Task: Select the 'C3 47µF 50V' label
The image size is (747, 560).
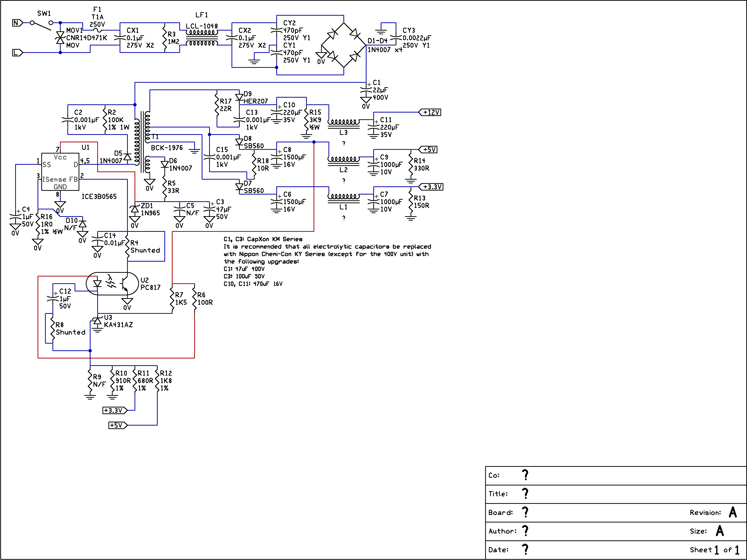Action: [x=224, y=209]
